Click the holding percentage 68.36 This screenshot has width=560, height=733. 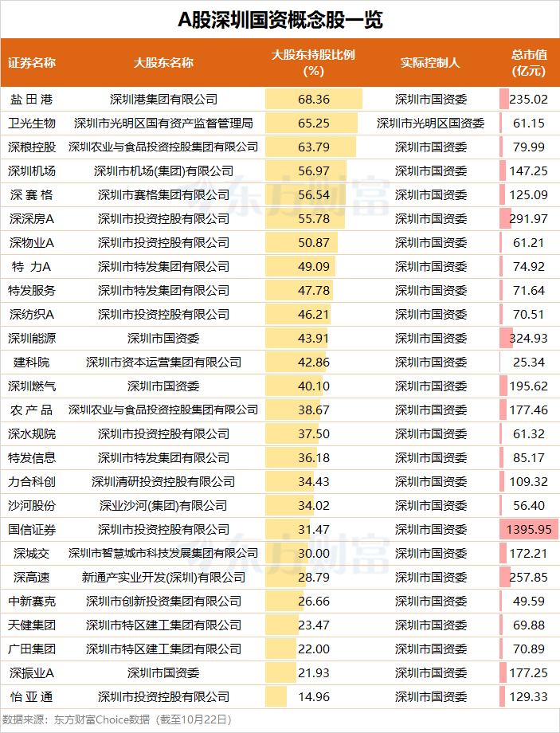[x=314, y=99]
